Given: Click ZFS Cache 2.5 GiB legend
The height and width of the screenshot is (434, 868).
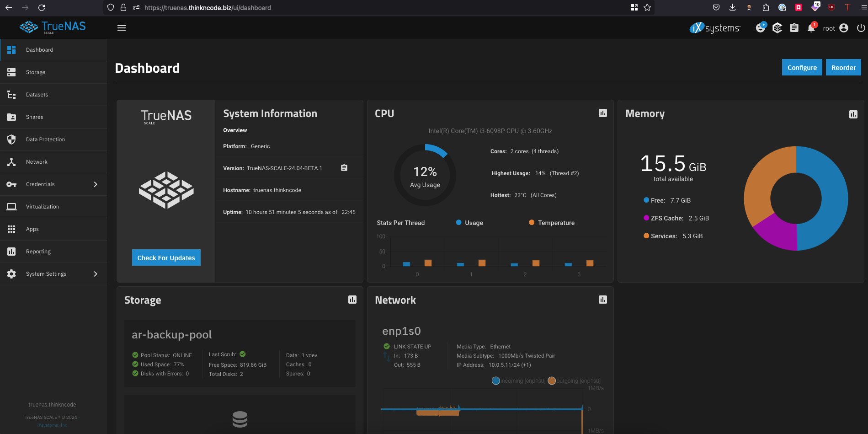Looking at the screenshot, I should (x=676, y=218).
